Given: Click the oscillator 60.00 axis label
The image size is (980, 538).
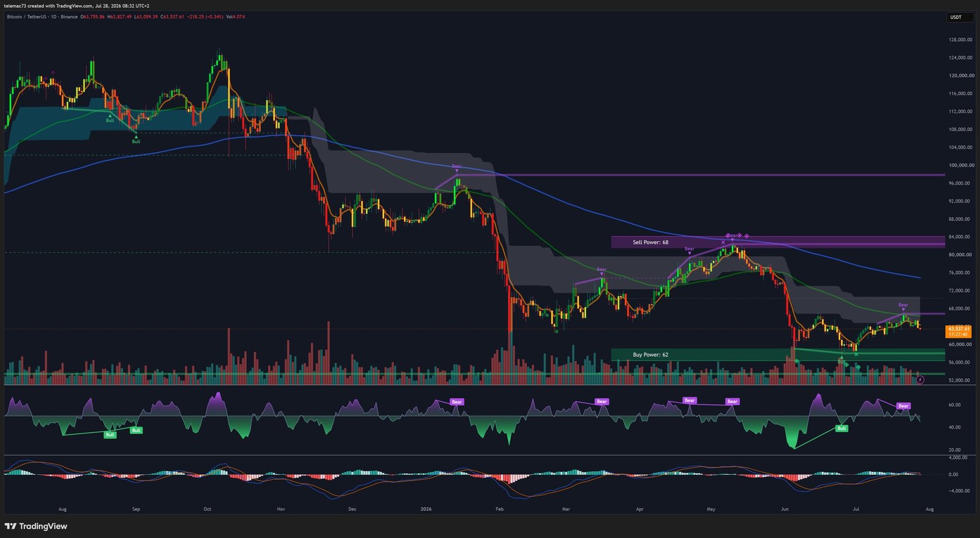Looking at the screenshot, I should click(x=954, y=405).
